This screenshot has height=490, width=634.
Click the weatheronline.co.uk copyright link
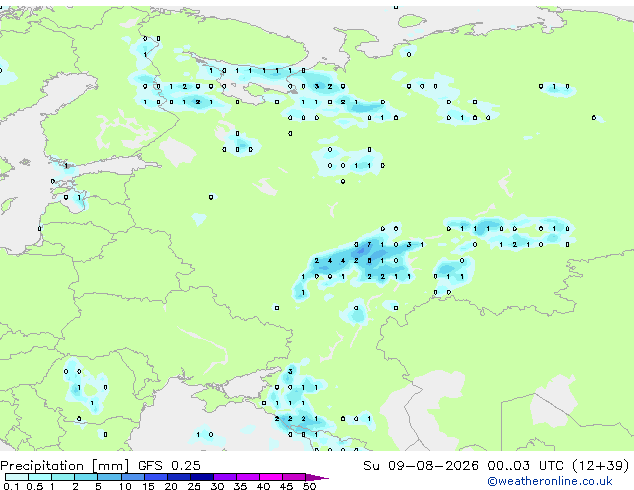coord(549,481)
